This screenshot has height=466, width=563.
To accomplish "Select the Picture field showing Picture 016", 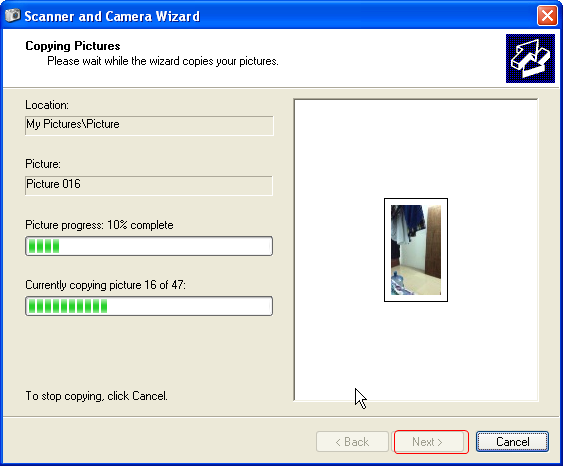I will tap(149, 185).
